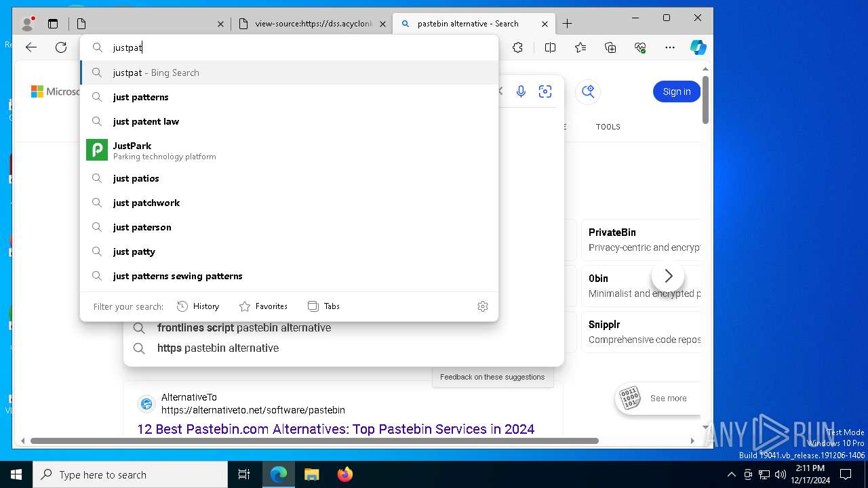
Task: Select the JustPark parking platform suggestion
Action: coord(289,150)
